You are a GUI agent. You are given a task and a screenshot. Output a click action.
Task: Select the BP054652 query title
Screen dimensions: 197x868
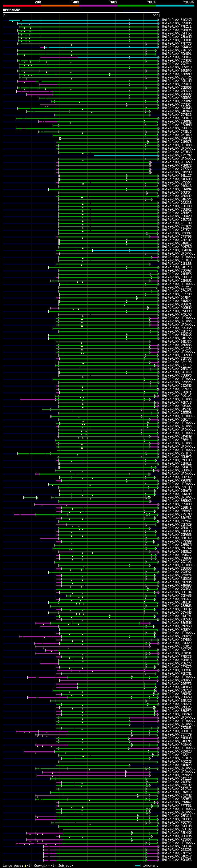[11, 10]
